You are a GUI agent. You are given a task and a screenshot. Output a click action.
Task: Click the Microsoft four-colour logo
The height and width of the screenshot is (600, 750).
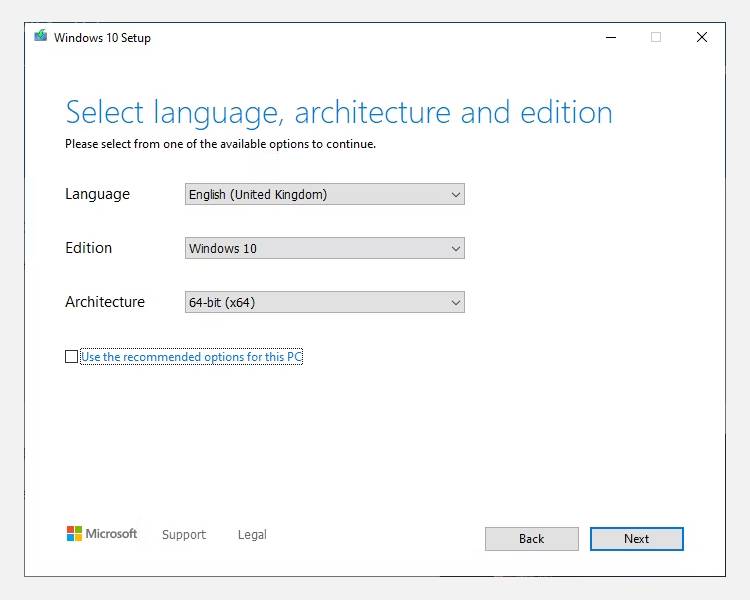point(74,534)
